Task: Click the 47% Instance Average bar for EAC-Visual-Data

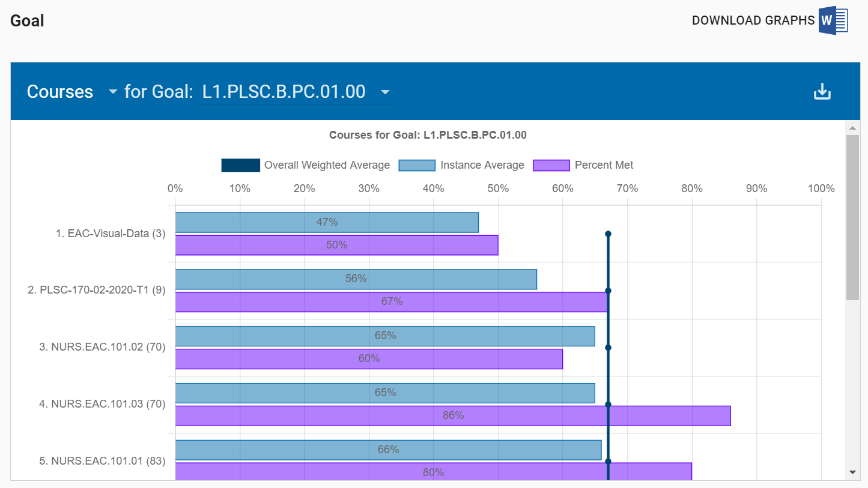Action: click(x=327, y=222)
